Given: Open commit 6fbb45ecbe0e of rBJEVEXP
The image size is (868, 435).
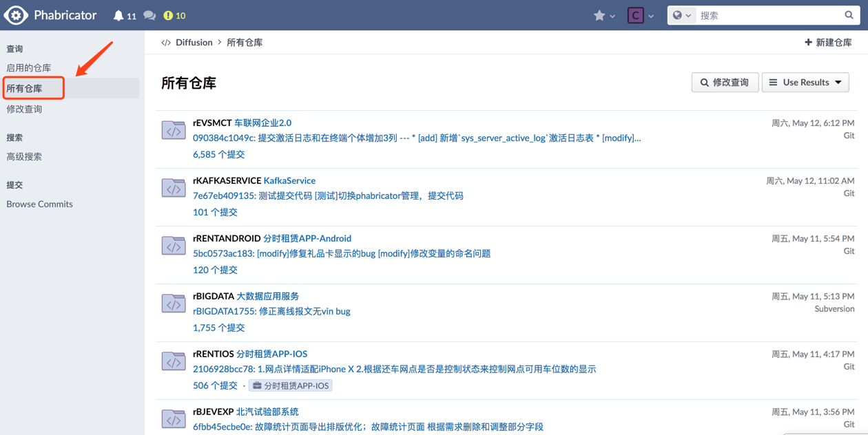Looking at the screenshot, I should tap(368, 427).
